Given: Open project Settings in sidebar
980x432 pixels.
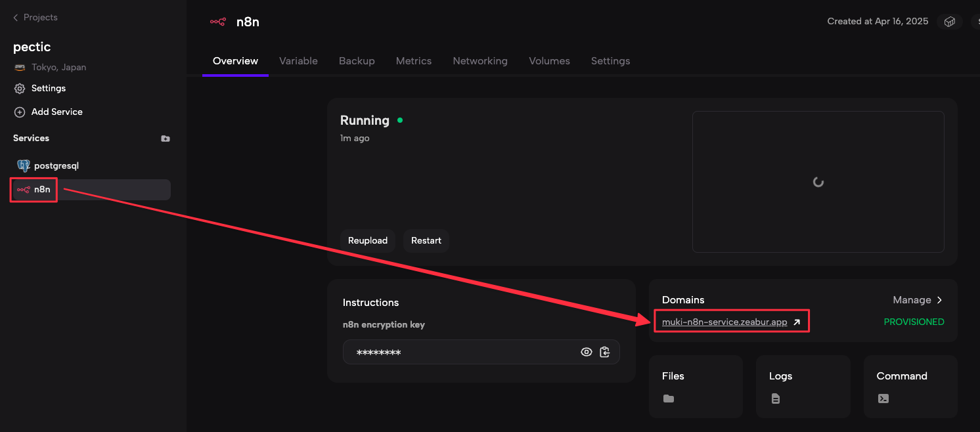Looking at the screenshot, I should [x=48, y=88].
